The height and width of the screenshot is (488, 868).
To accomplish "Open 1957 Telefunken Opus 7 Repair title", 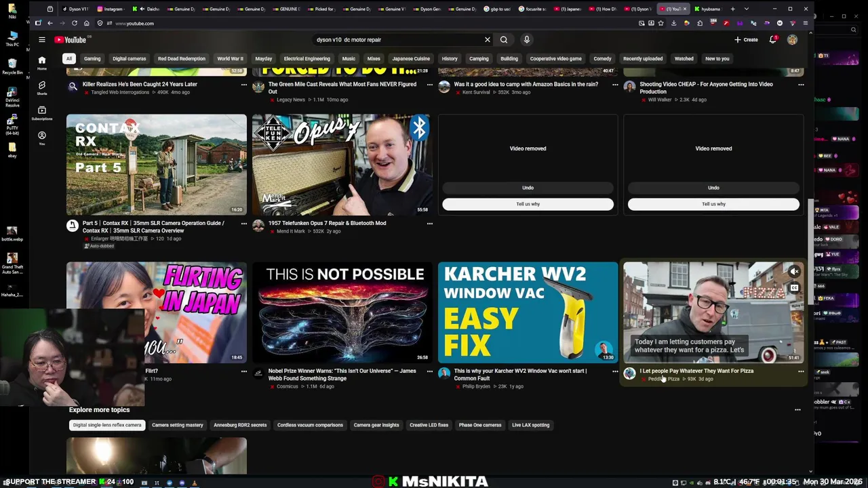I will tap(327, 223).
